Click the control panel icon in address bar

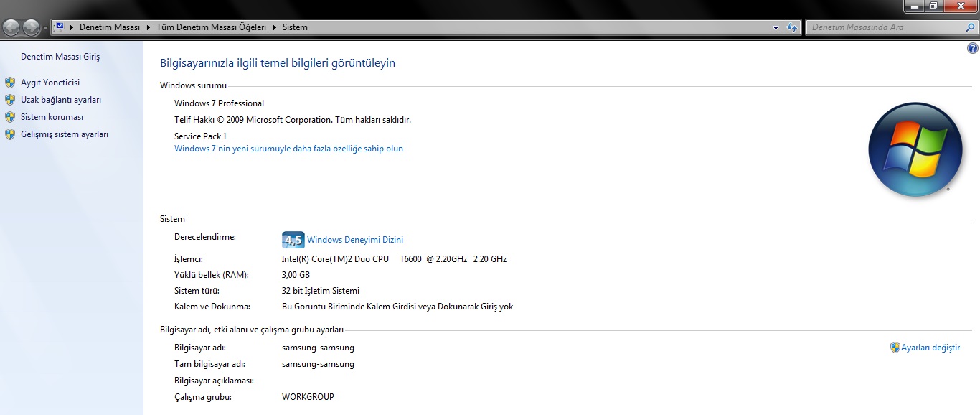(60, 27)
